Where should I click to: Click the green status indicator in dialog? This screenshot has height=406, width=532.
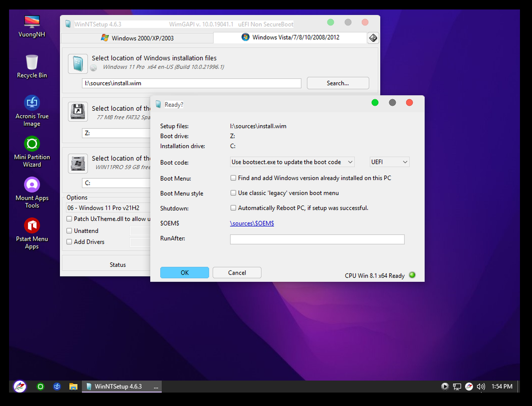412,275
